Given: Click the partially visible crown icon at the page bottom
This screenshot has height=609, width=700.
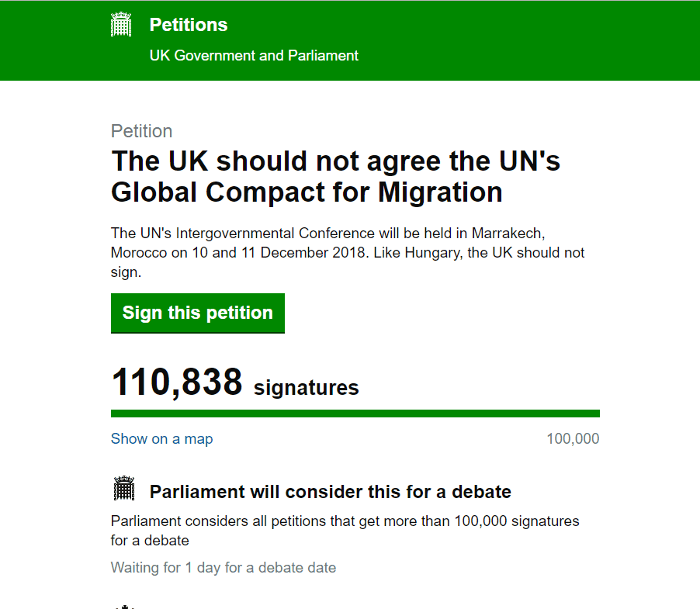Looking at the screenshot, I should pyautogui.click(x=124, y=607).
